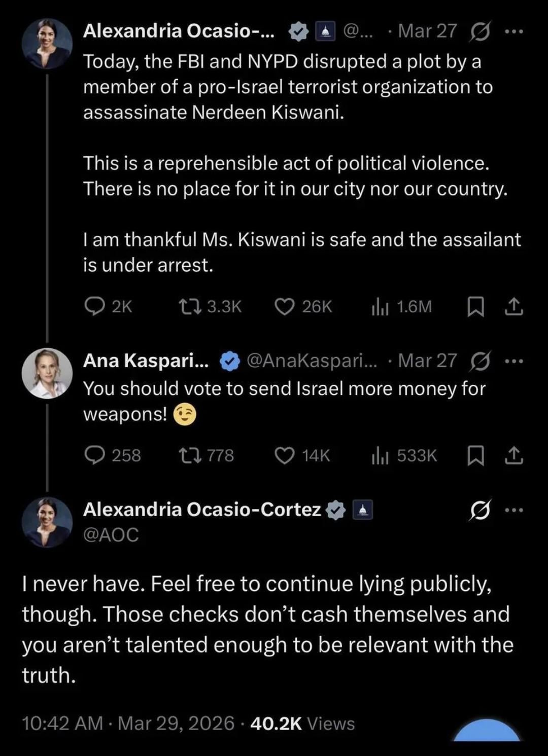This screenshot has width=548, height=756.
Task: Like the tweet with 26K likes
Action: coord(285,306)
